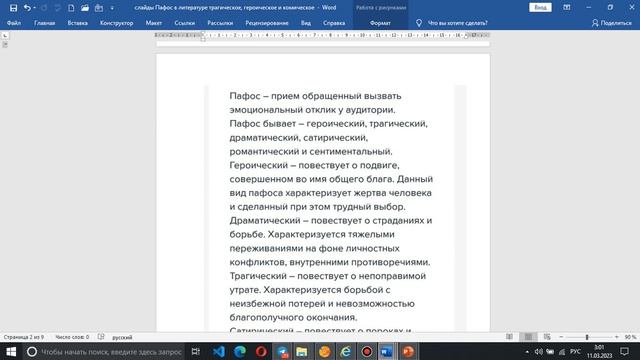
Task: Open the Вид ribbon tab
Action: coord(306,23)
